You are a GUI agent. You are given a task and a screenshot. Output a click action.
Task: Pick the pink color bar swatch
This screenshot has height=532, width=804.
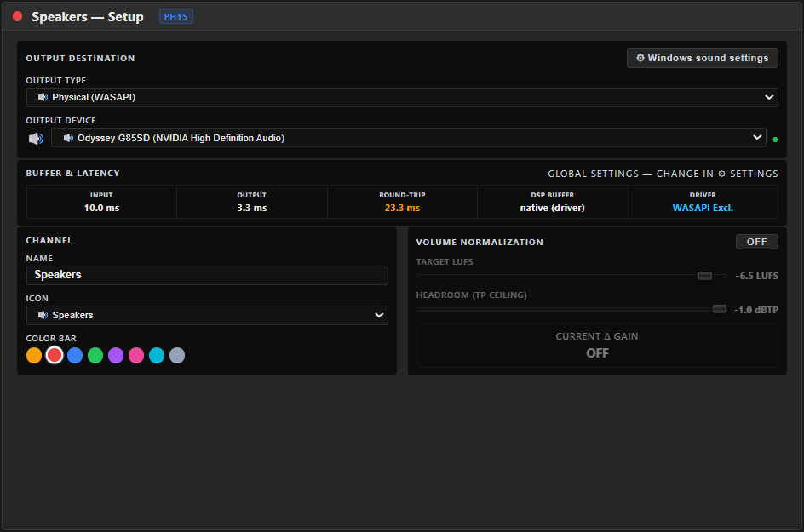tap(136, 355)
